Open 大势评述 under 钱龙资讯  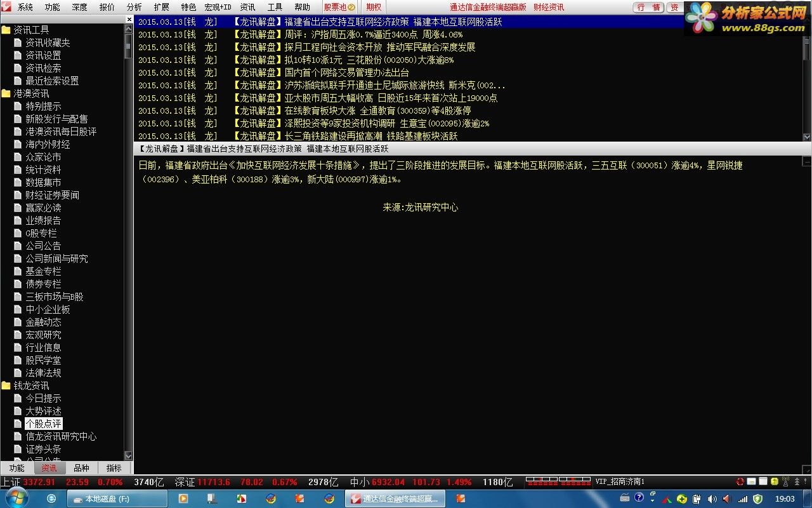tap(43, 411)
